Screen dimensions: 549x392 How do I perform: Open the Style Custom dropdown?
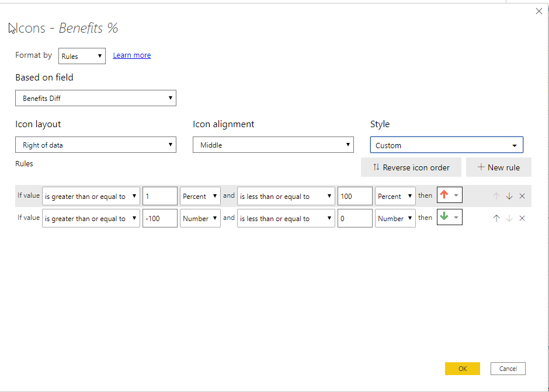pos(446,145)
